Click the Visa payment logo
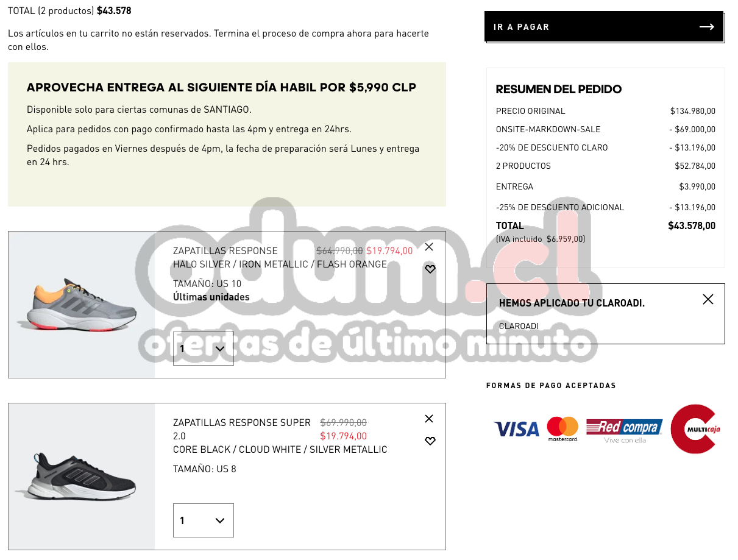 (x=516, y=429)
